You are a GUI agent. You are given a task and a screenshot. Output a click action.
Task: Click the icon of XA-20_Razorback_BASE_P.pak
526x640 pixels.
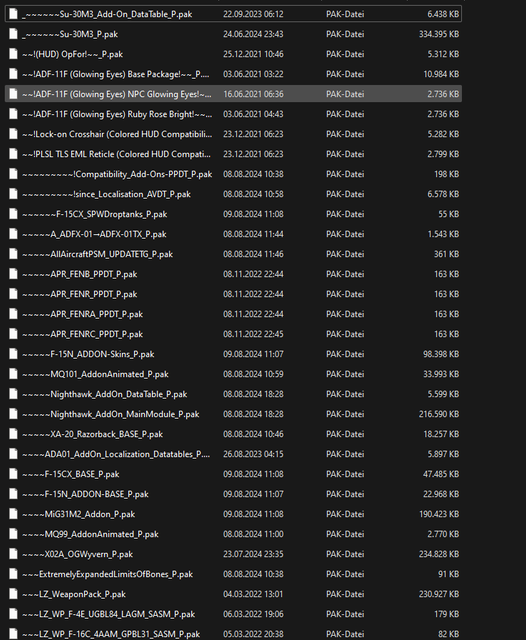pos(13,434)
